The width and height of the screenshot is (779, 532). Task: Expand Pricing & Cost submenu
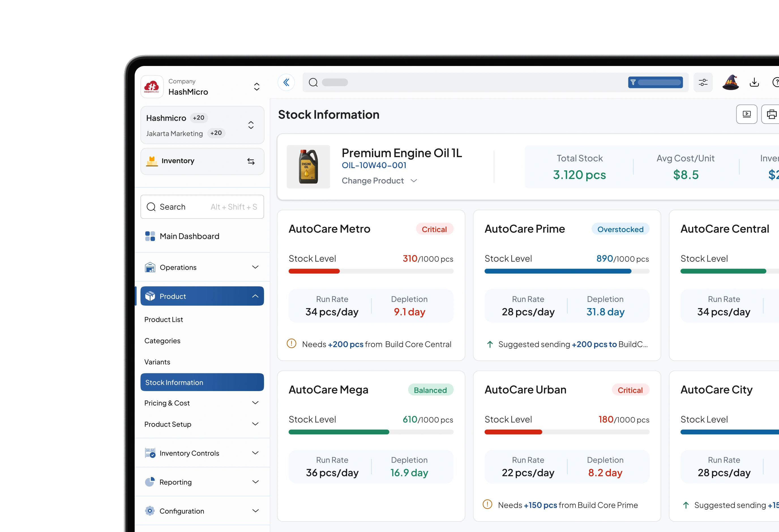255,403
